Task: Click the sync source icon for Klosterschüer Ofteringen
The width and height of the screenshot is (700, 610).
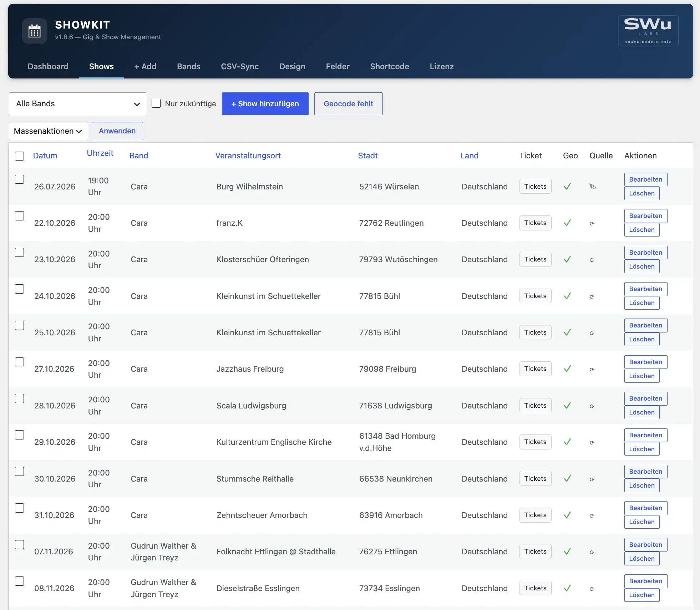Action: tap(592, 260)
